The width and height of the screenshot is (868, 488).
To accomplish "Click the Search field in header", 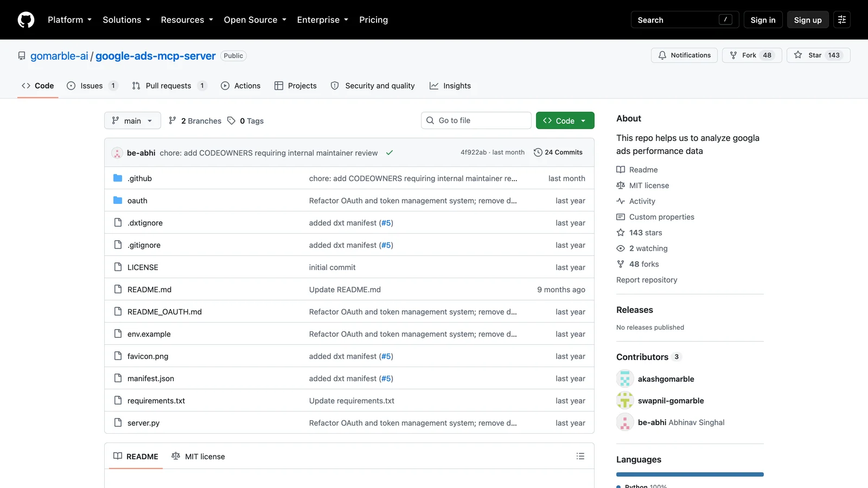I will (685, 20).
